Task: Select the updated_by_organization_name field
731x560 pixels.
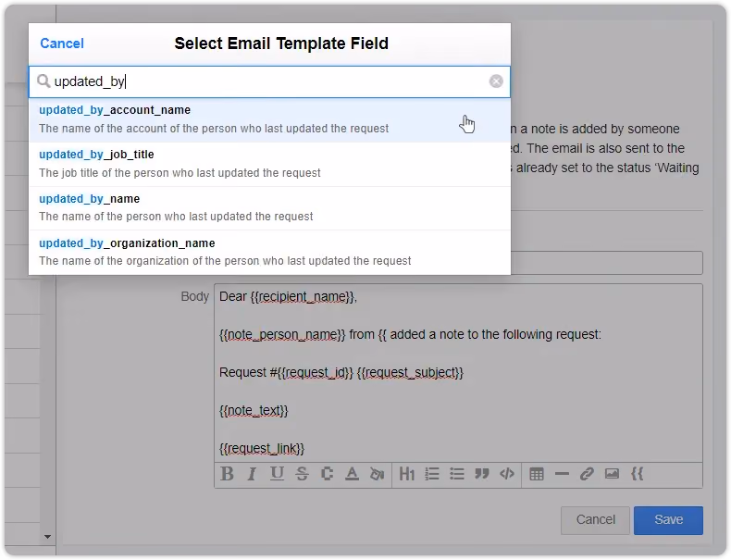Action: pyautogui.click(x=269, y=253)
